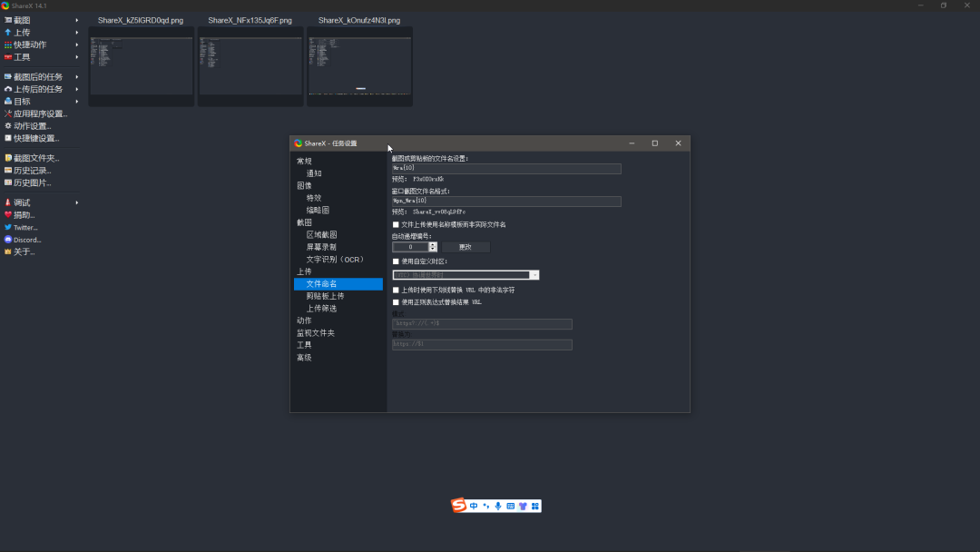
Task: Click the 模式 regex pattern field
Action: pos(482,323)
